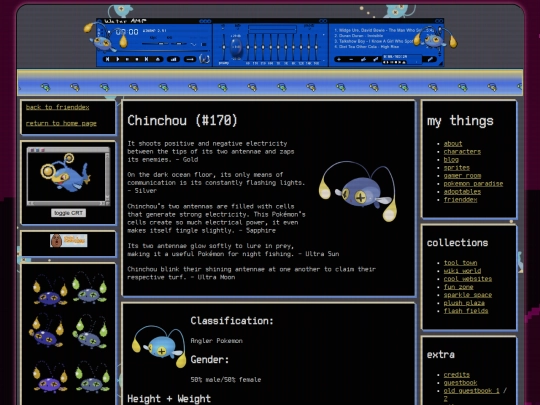Image resolution: width=540 pixels, height=405 pixels.
Task: Click the bars icon button beside eject
Action: tap(173, 59)
